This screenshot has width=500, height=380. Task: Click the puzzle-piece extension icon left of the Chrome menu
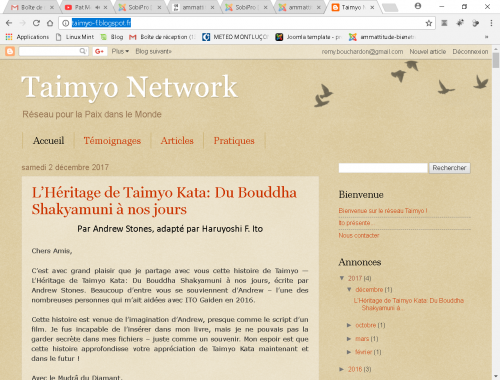(476, 23)
